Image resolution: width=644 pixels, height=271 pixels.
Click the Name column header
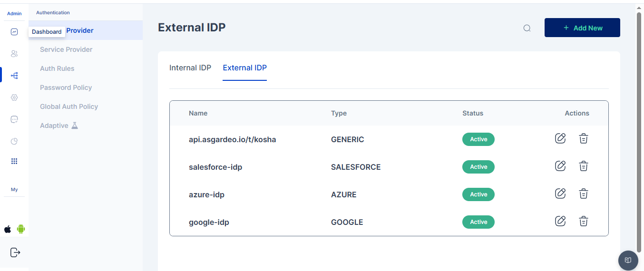click(x=198, y=113)
